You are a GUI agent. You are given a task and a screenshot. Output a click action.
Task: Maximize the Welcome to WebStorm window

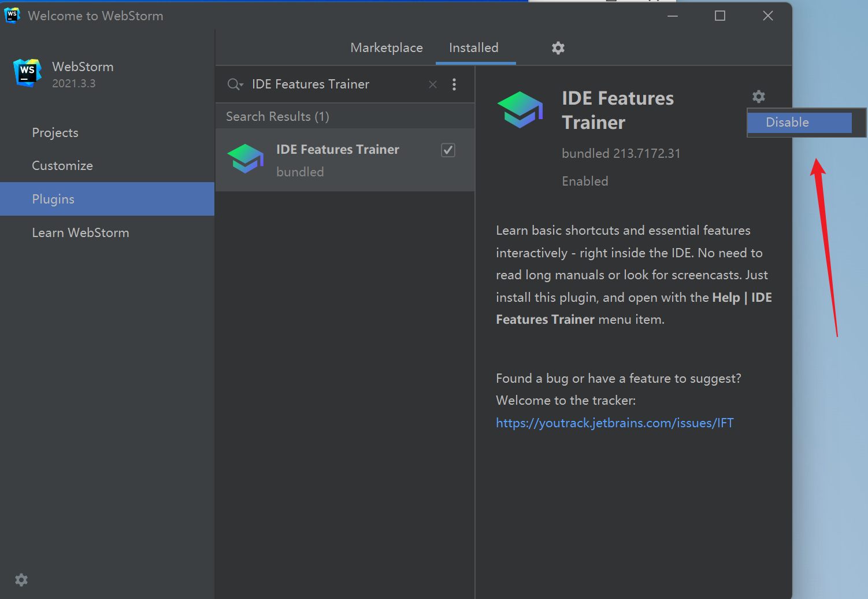pyautogui.click(x=720, y=16)
